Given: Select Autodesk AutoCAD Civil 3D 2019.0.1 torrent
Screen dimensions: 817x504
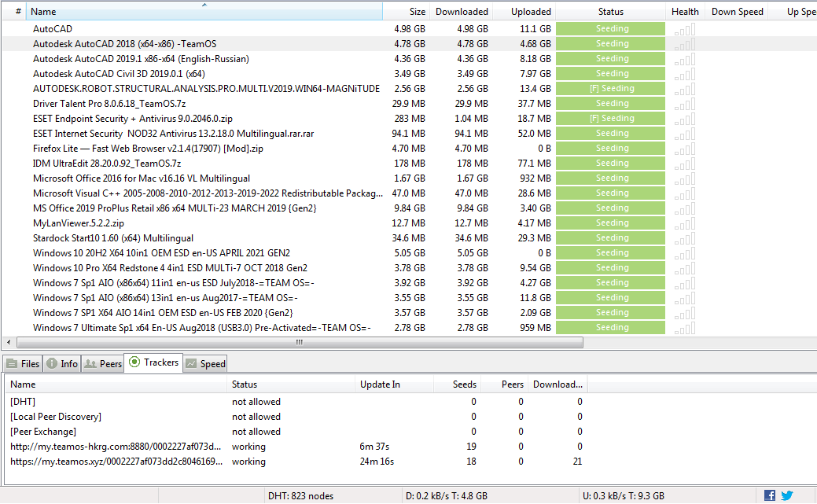Looking at the screenshot, I should pyautogui.click(x=119, y=73).
